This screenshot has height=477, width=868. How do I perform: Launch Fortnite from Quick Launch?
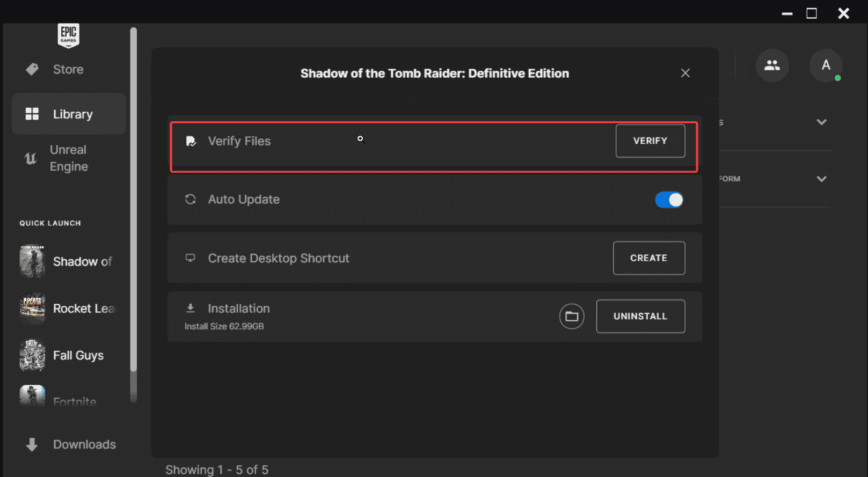click(75, 401)
